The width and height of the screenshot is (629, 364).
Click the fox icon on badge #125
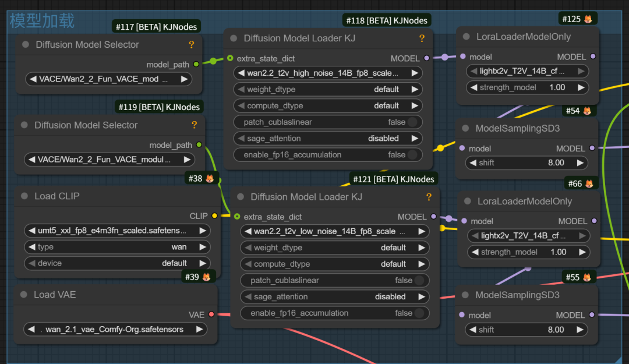(x=588, y=19)
